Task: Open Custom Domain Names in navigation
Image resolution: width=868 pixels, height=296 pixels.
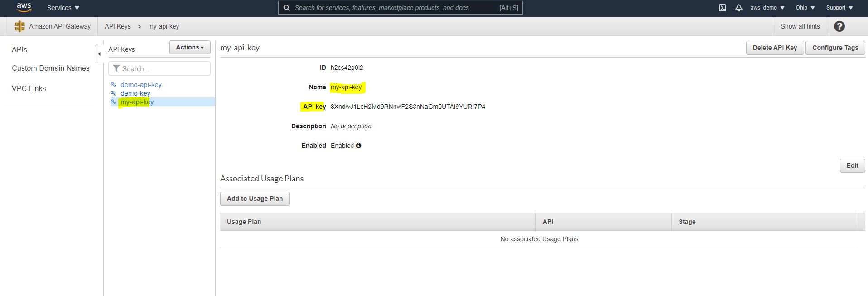Action: (x=51, y=68)
